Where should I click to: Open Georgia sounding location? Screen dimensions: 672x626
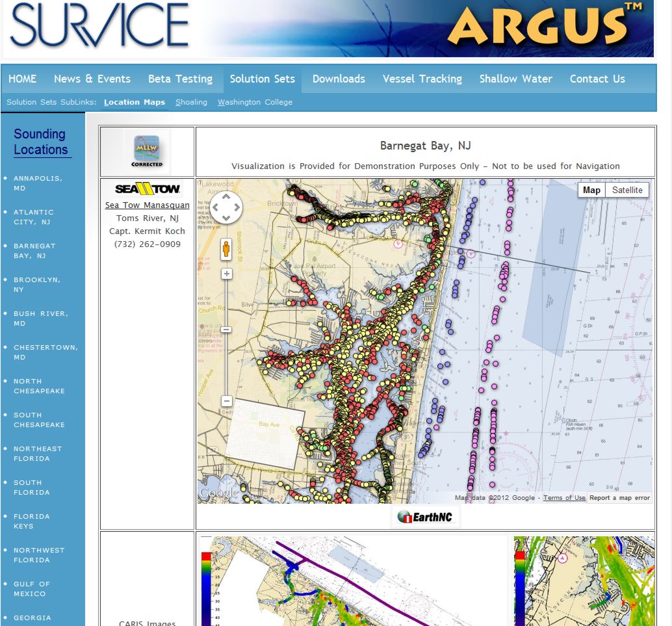point(32,618)
